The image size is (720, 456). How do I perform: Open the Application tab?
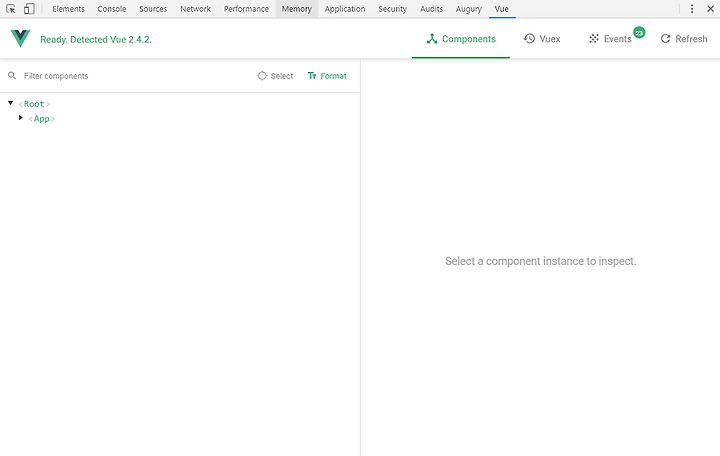345,9
